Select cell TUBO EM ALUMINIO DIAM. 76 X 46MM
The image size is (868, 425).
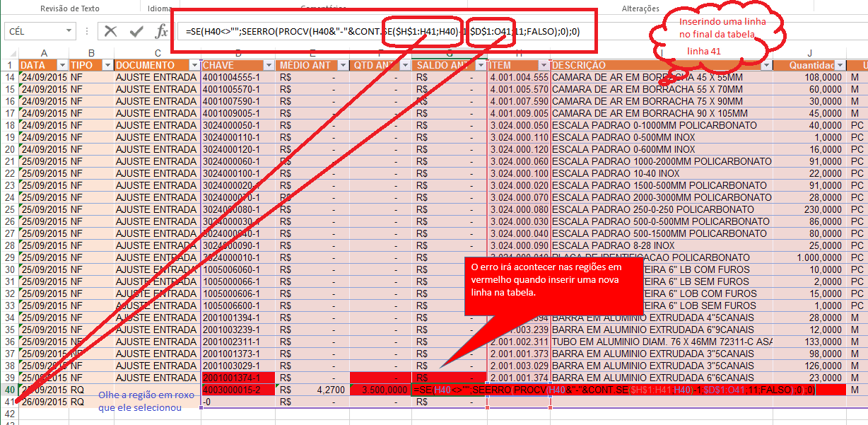tap(662, 342)
